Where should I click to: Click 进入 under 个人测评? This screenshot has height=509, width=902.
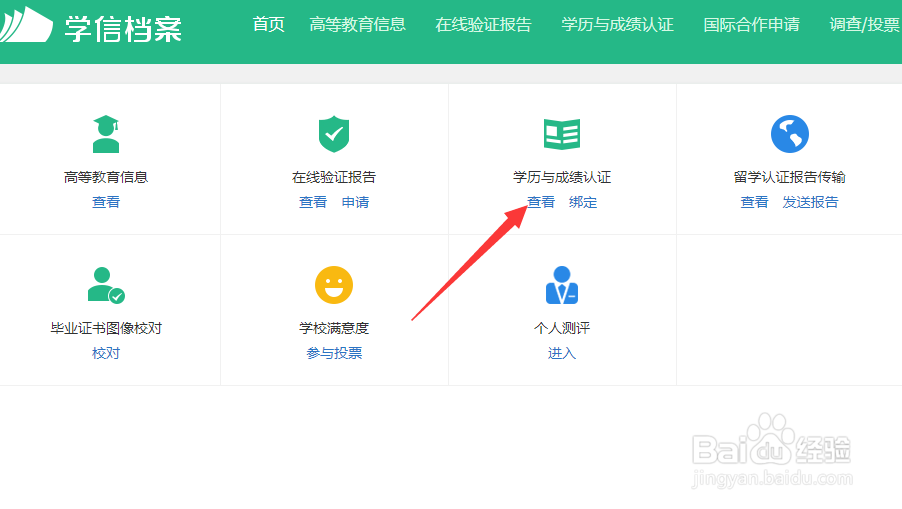click(x=562, y=353)
